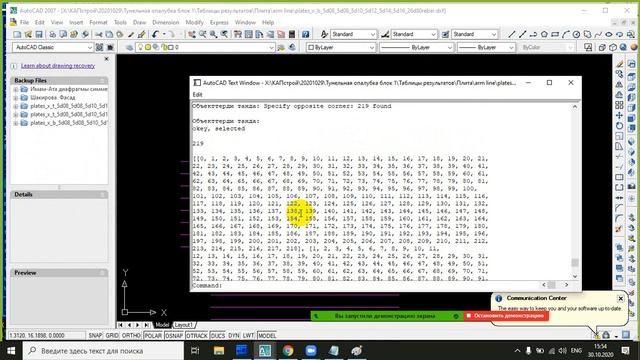Open the Undo history dropdown arrow
Screen dimensions: 640x360
(x=164, y=35)
